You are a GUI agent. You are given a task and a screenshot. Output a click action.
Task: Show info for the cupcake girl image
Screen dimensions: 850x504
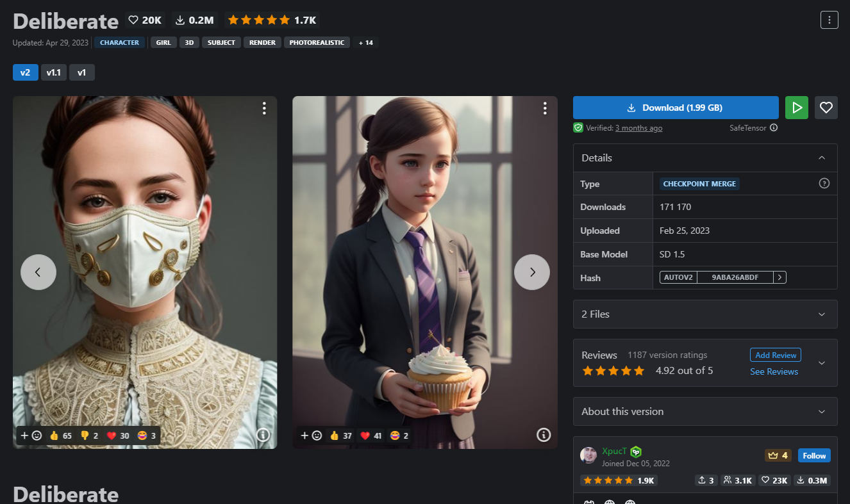[544, 435]
